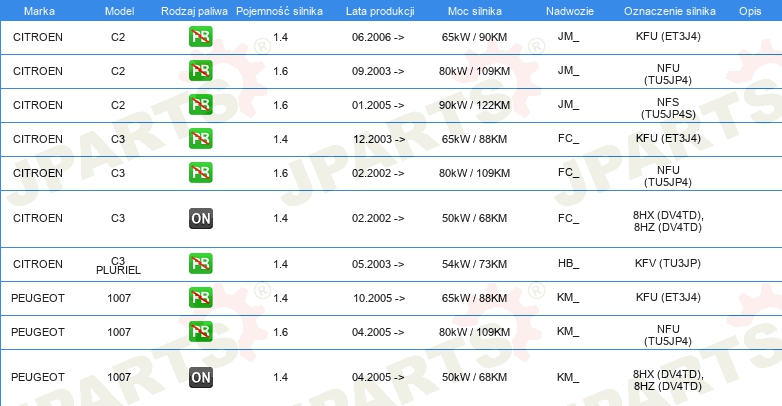Click the petrol icon for Peugeot 1007 1.6
The image size is (782, 406).
point(200,332)
